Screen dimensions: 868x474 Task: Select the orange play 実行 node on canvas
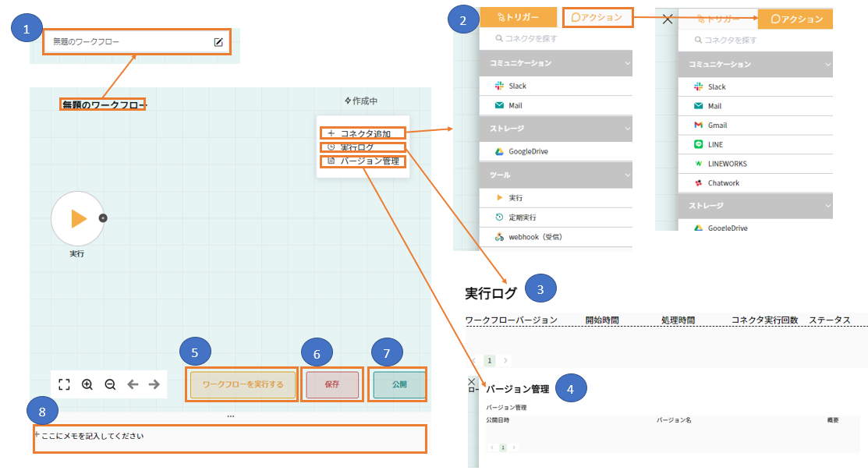point(77,219)
